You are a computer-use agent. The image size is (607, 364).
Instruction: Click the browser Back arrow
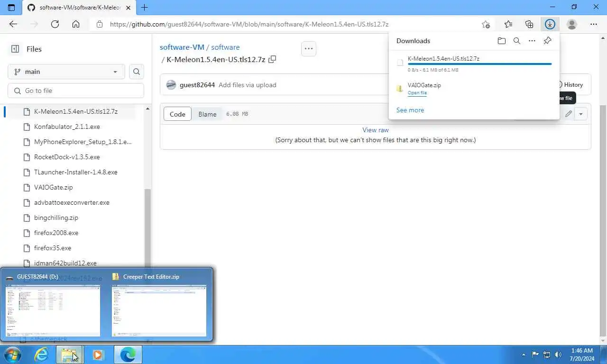point(13,24)
